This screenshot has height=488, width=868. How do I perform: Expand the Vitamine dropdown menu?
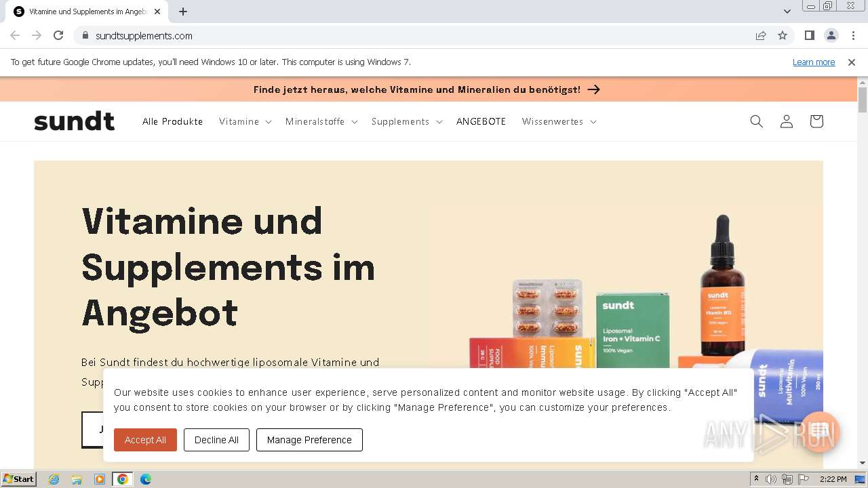pyautogui.click(x=245, y=121)
